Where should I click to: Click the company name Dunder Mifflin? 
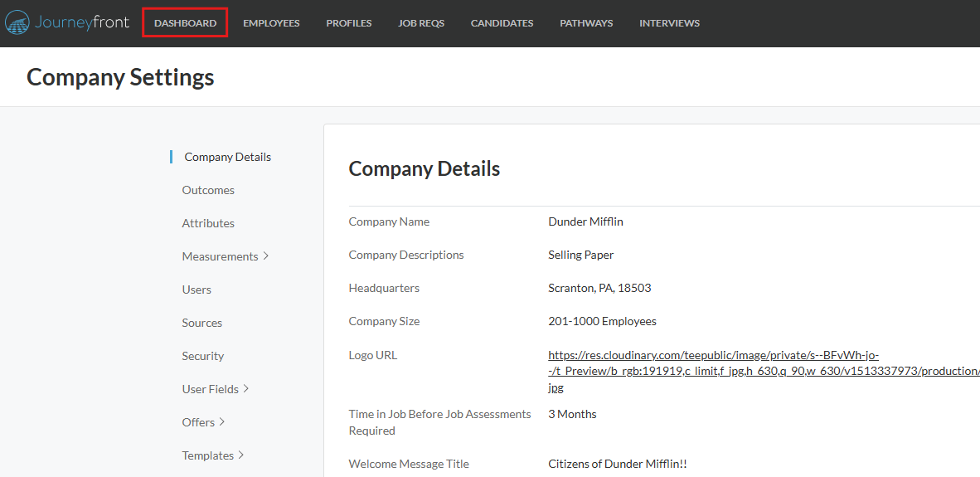(585, 221)
